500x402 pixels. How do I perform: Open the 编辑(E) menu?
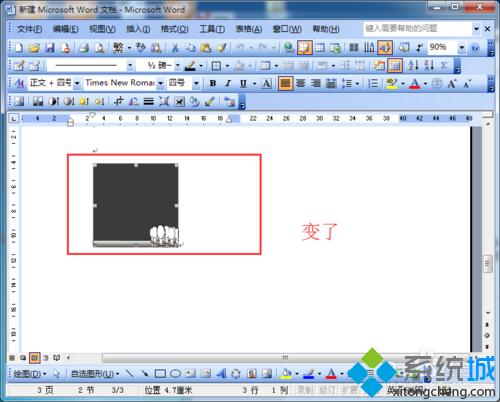(x=66, y=29)
